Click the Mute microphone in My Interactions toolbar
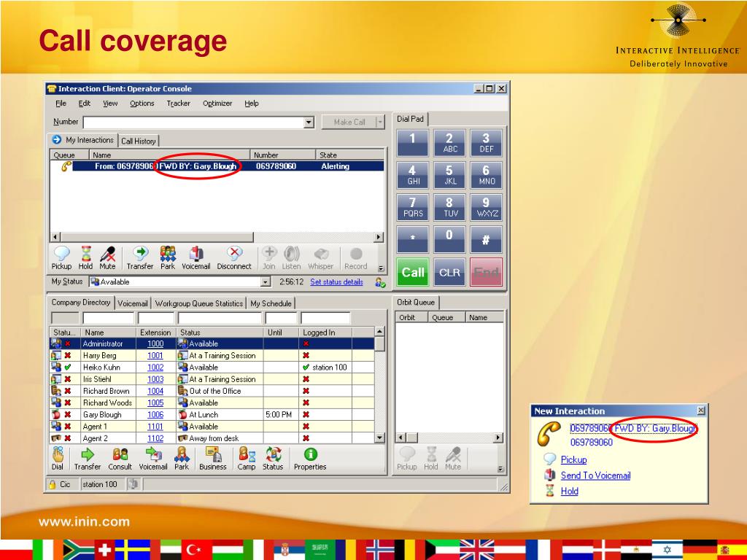This screenshot has width=747, height=560. 108,258
